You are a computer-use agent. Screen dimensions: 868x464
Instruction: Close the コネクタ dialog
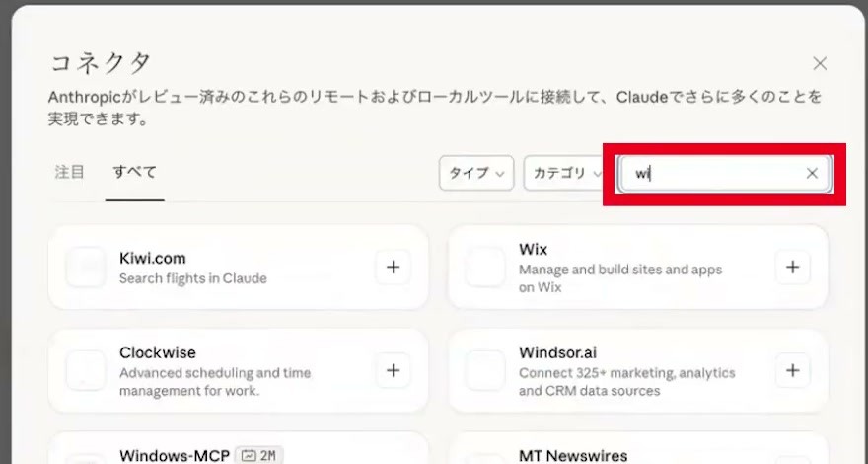(x=820, y=64)
